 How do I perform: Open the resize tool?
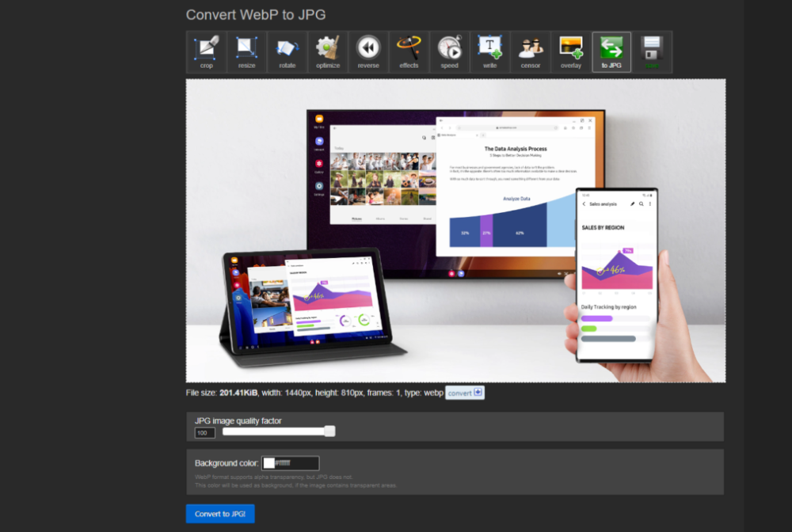pyautogui.click(x=247, y=52)
